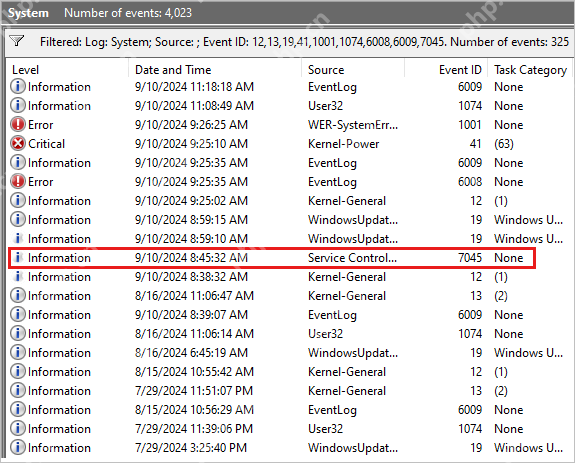Screen dimensions: 575x463
Task: Click the info icon at 8:59:15 AM row
Action: click(x=18, y=220)
